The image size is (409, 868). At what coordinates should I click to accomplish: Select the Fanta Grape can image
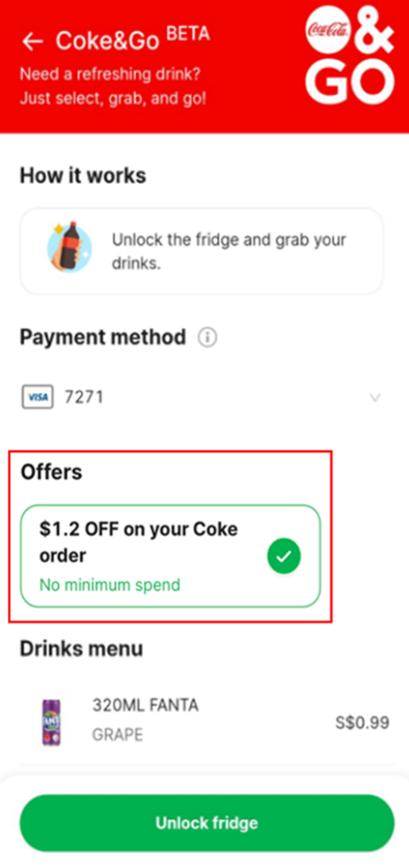51,722
